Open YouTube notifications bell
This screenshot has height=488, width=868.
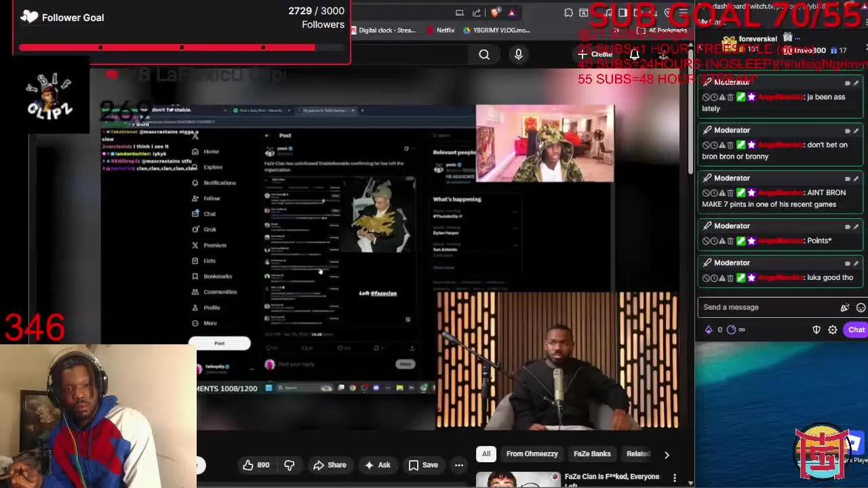(634, 54)
